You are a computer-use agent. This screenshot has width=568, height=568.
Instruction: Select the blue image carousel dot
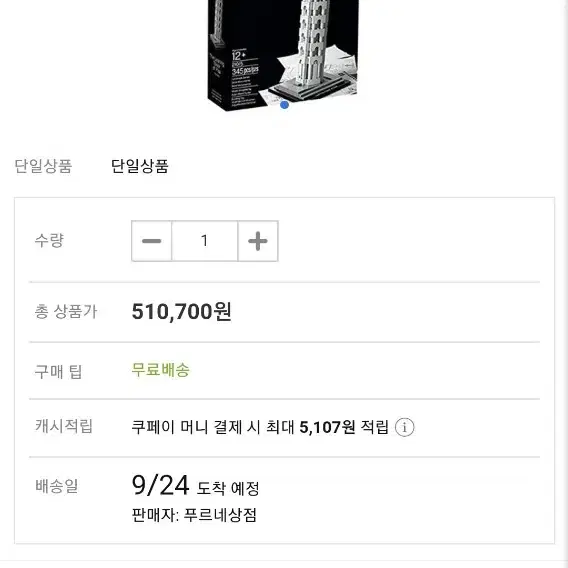tap(284, 105)
